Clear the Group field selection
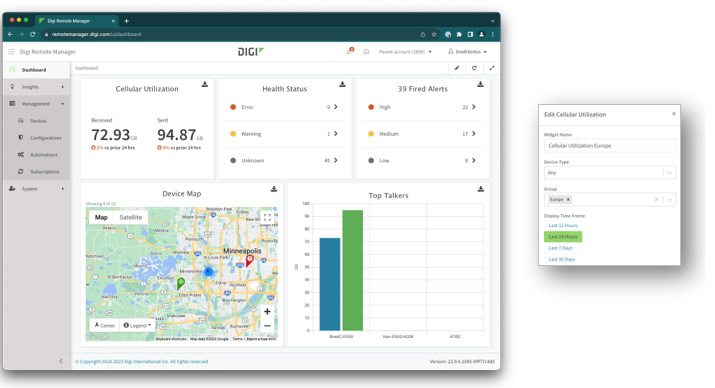The width and height of the screenshot is (715, 388). coord(657,199)
